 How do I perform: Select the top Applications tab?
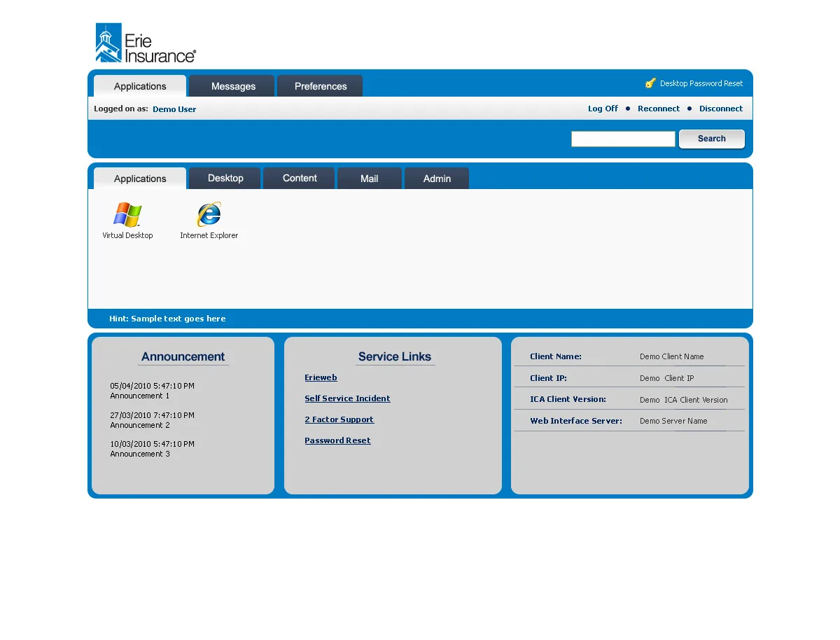click(x=140, y=86)
